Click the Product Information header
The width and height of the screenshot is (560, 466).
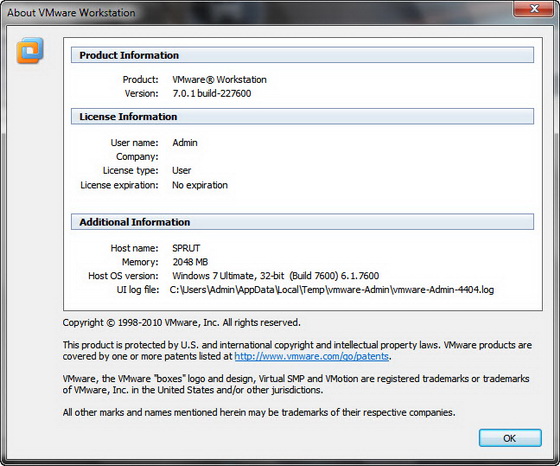[302, 55]
